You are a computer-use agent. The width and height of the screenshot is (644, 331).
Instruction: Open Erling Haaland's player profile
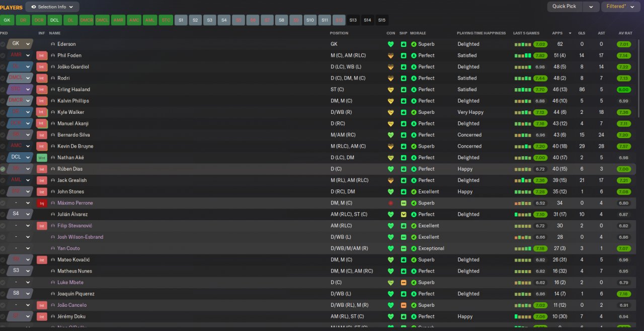(73, 90)
